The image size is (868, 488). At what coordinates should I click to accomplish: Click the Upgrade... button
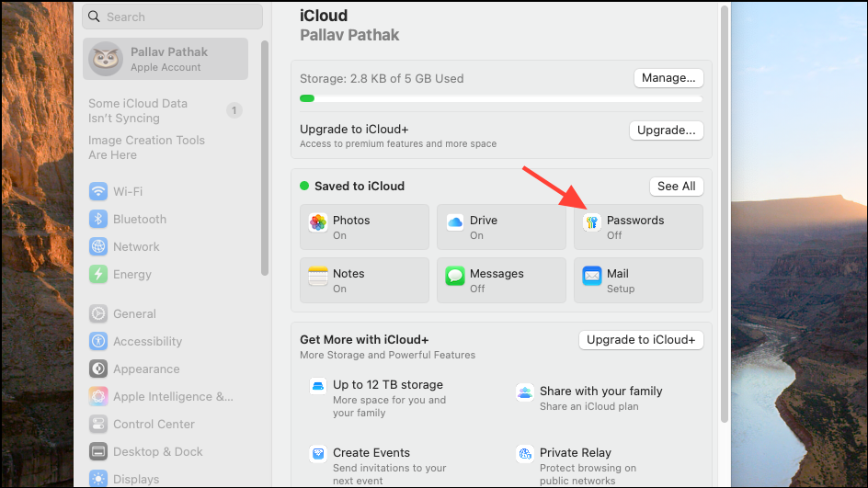[x=667, y=130]
